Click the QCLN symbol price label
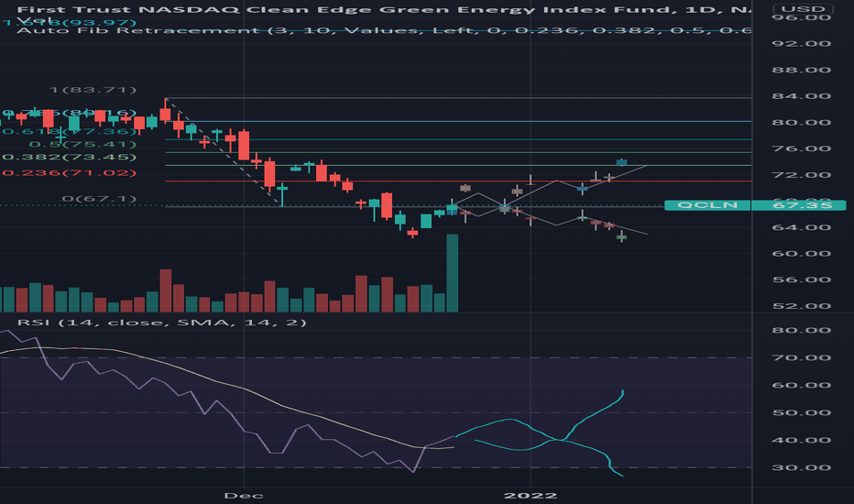The height and width of the screenshot is (504, 854). pos(707,205)
